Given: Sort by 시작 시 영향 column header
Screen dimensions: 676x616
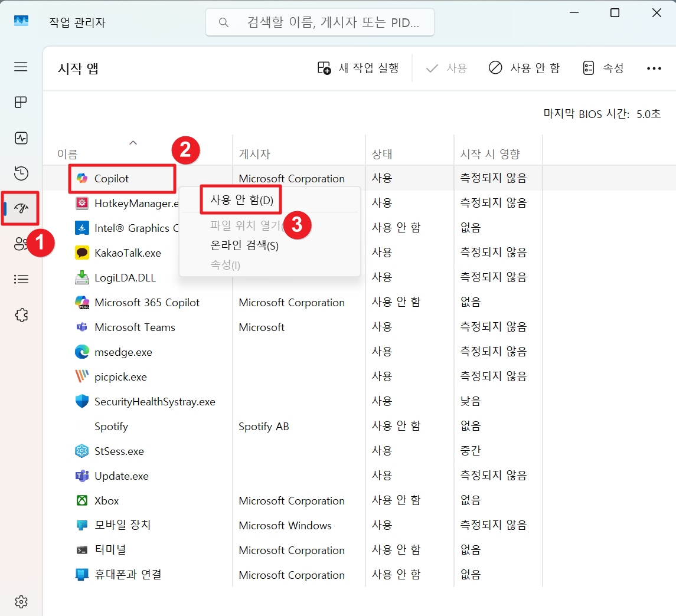Looking at the screenshot, I should [x=490, y=154].
